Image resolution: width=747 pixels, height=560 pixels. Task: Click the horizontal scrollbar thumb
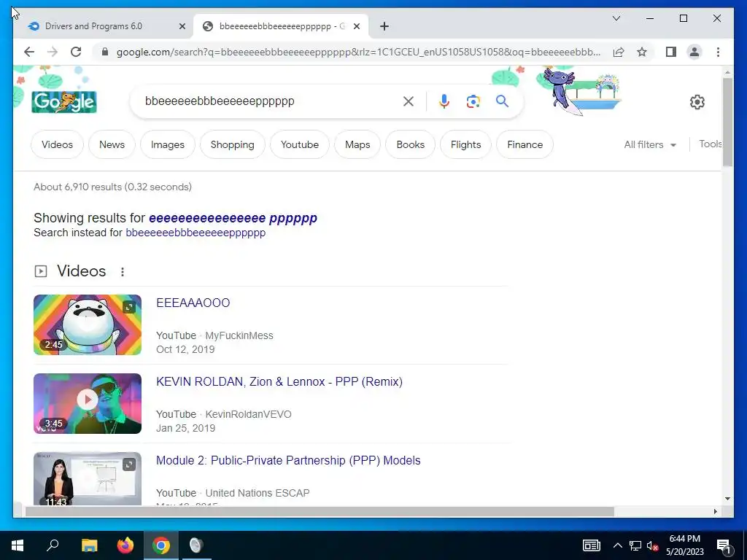tap(320, 511)
